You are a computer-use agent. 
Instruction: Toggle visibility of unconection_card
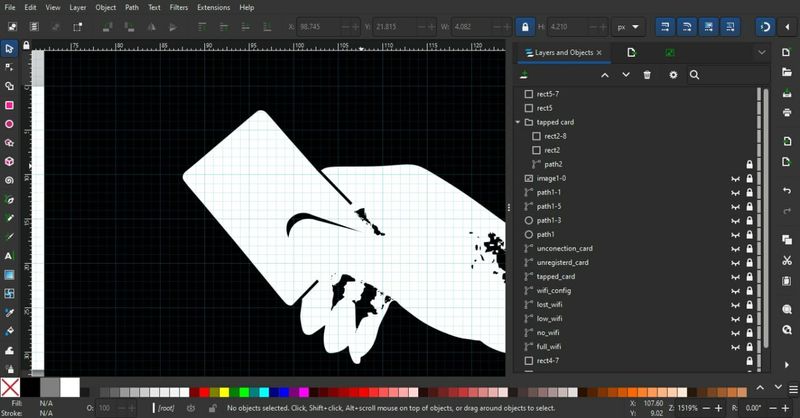tap(735, 249)
